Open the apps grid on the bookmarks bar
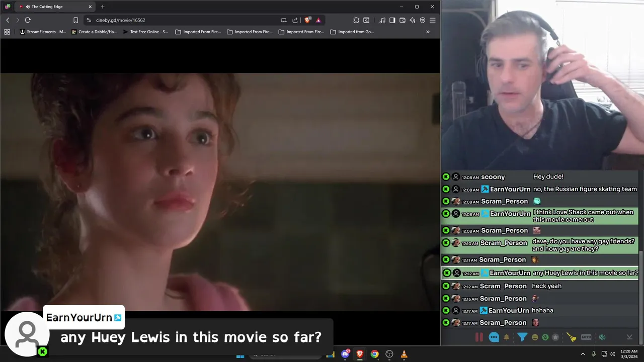This screenshot has width=644, height=362. pyautogui.click(x=7, y=32)
